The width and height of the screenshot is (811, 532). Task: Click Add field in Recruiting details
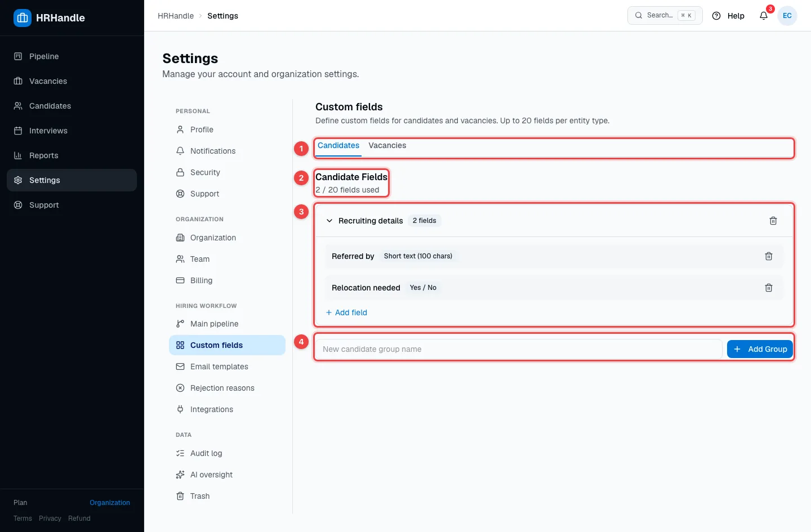click(346, 312)
